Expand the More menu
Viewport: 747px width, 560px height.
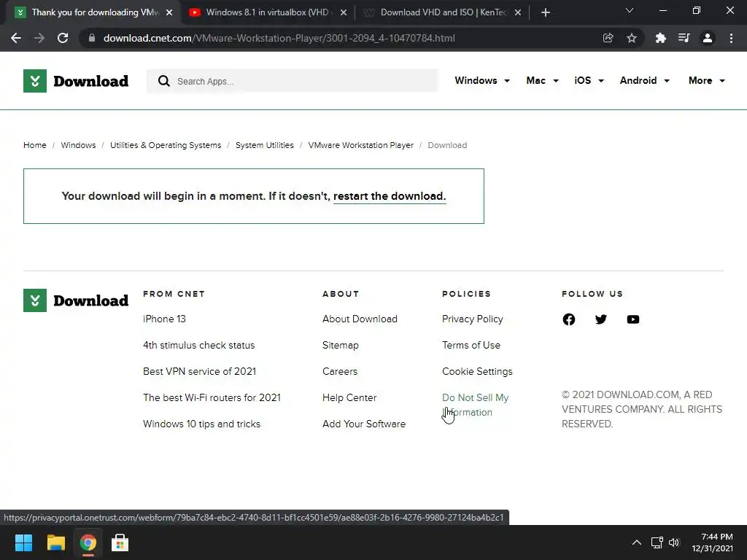(x=706, y=80)
